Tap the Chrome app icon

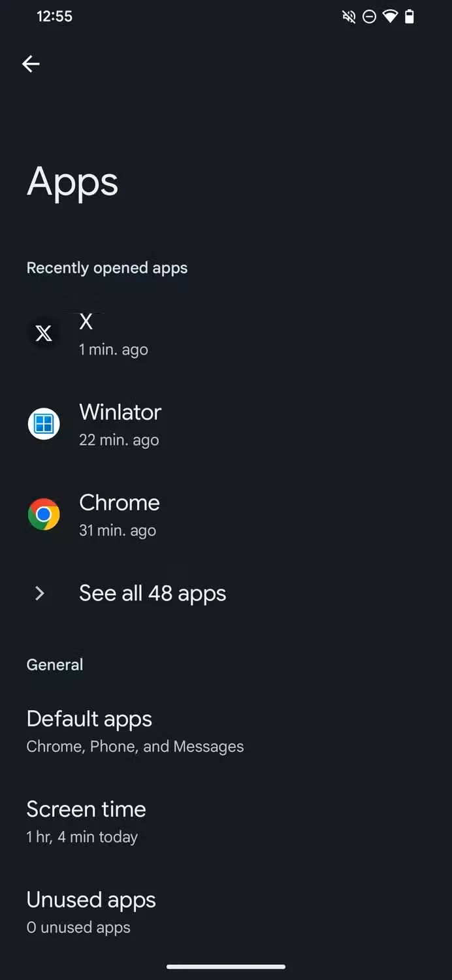(x=44, y=515)
